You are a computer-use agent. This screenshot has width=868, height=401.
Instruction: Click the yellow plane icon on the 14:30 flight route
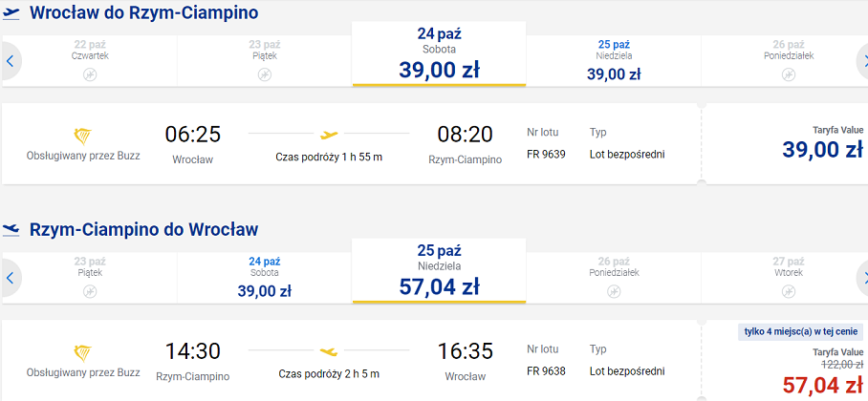click(329, 350)
